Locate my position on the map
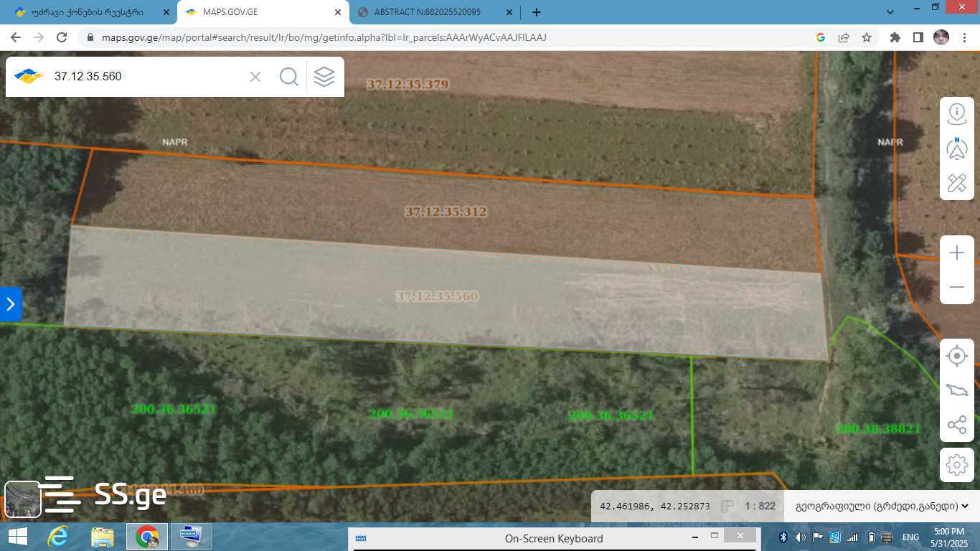Viewport: 980px width, 551px height. pos(956,356)
